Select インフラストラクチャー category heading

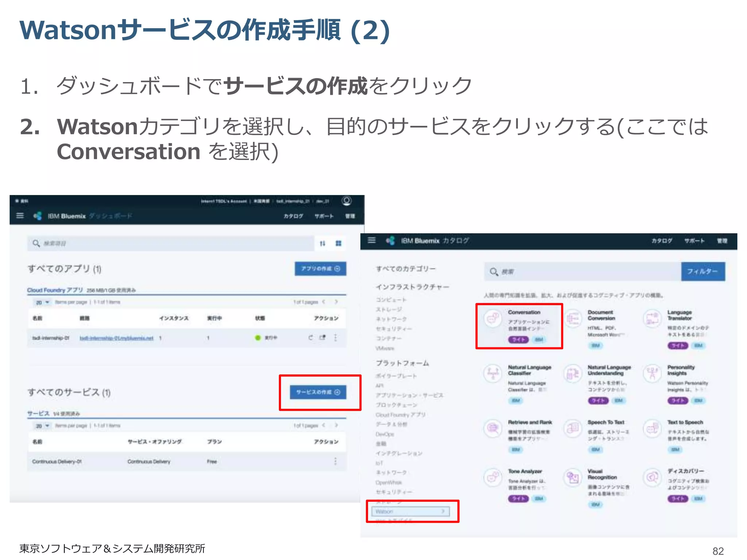click(413, 287)
